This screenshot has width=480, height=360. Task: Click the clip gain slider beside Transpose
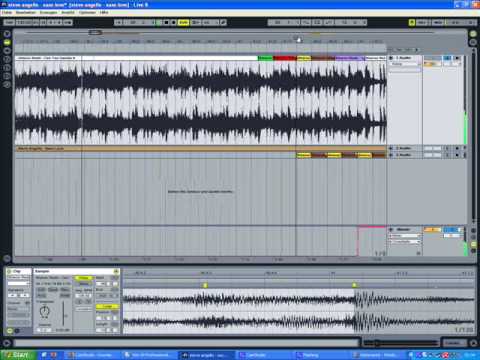click(x=63, y=313)
